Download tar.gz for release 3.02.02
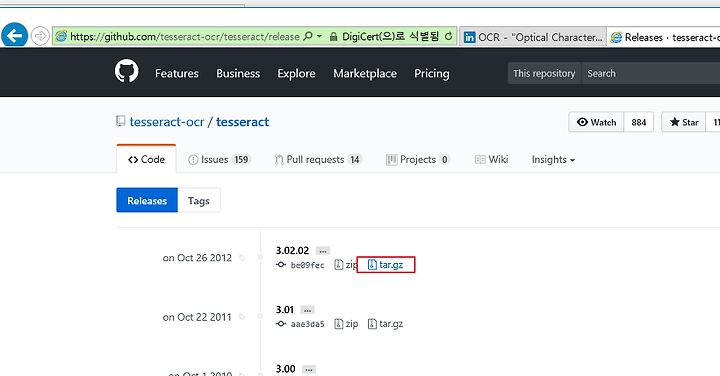Screen dimensions: 720x376 point(386,264)
